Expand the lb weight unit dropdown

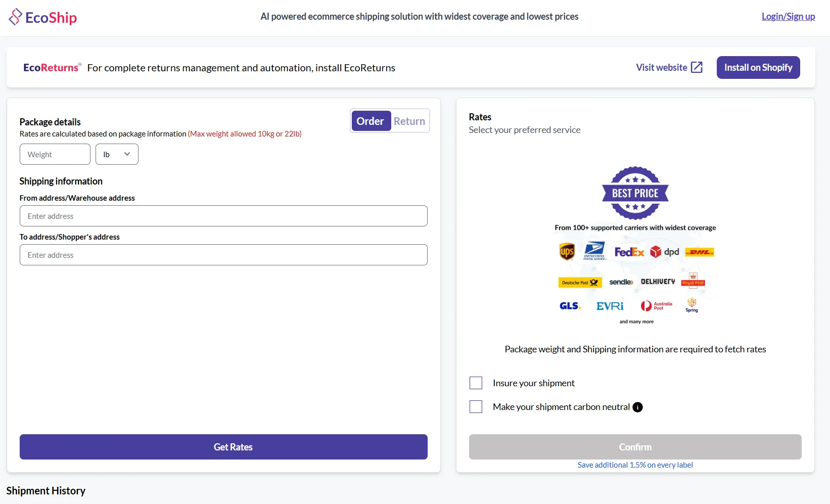pos(117,154)
